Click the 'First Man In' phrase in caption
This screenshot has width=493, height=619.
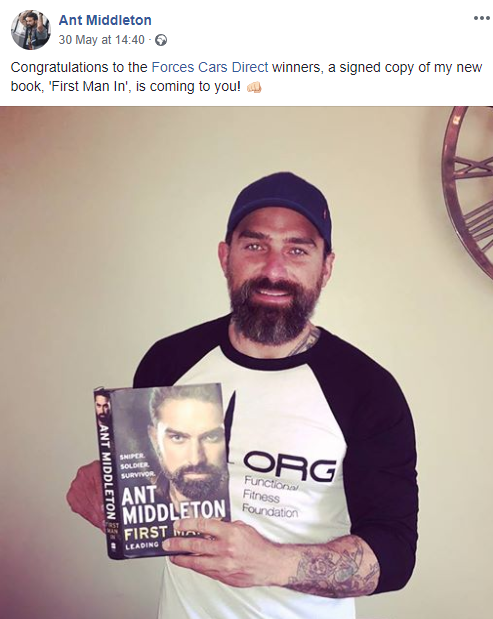point(88,87)
